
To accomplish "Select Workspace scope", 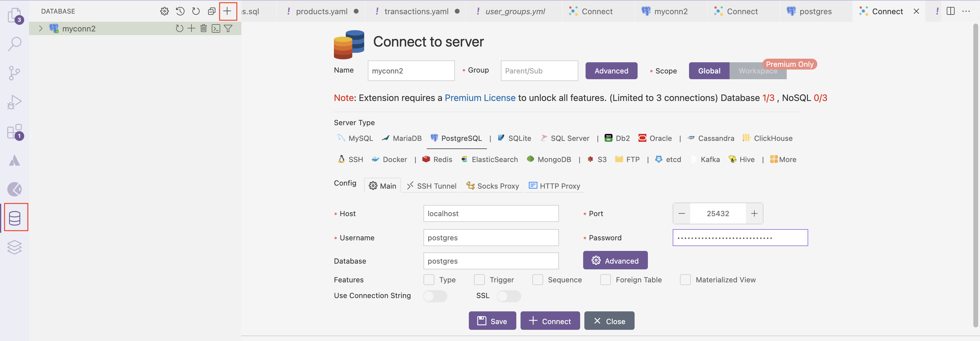I will click(758, 71).
